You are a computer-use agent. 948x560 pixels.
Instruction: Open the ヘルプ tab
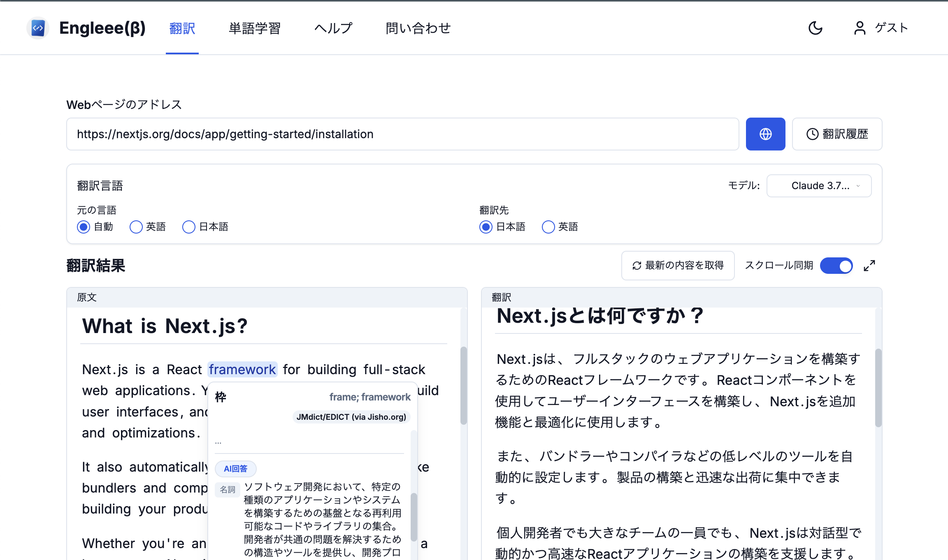[333, 28]
